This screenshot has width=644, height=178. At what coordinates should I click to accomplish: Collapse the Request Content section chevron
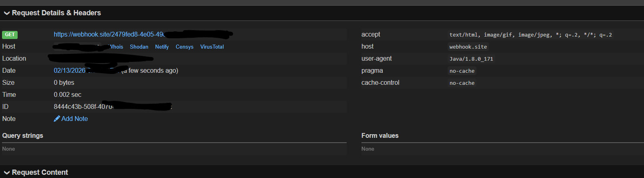7,173
